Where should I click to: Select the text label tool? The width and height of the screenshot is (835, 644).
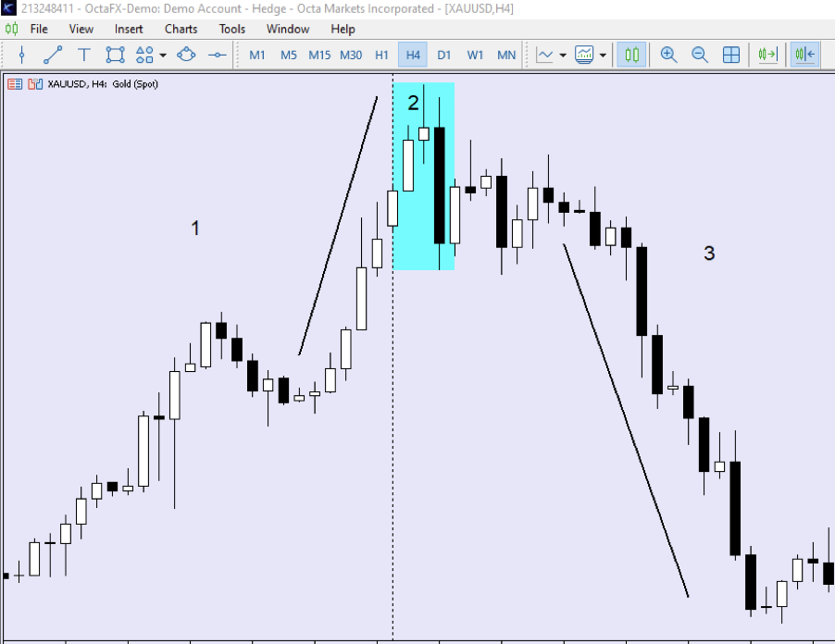pyautogui.click(x=84, y=55)
